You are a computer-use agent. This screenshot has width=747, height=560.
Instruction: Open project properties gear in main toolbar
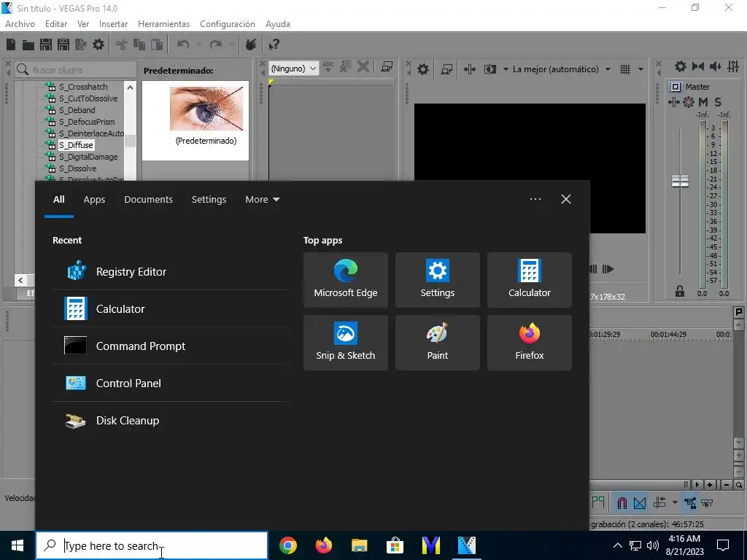(98, 44)
